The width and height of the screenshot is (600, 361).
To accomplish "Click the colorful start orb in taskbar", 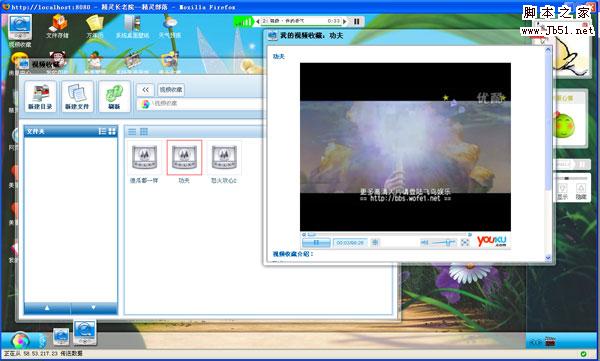I will (x=20, y=340).
